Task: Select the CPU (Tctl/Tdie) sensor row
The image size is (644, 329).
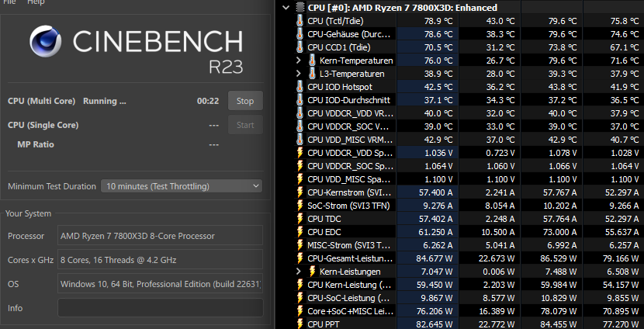Action: (x=469, y=21)
